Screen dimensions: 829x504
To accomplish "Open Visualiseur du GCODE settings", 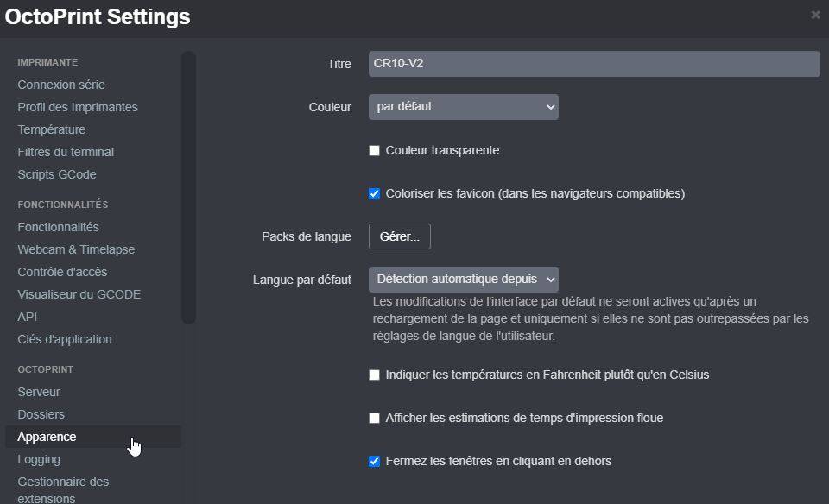I will point(79,294).
